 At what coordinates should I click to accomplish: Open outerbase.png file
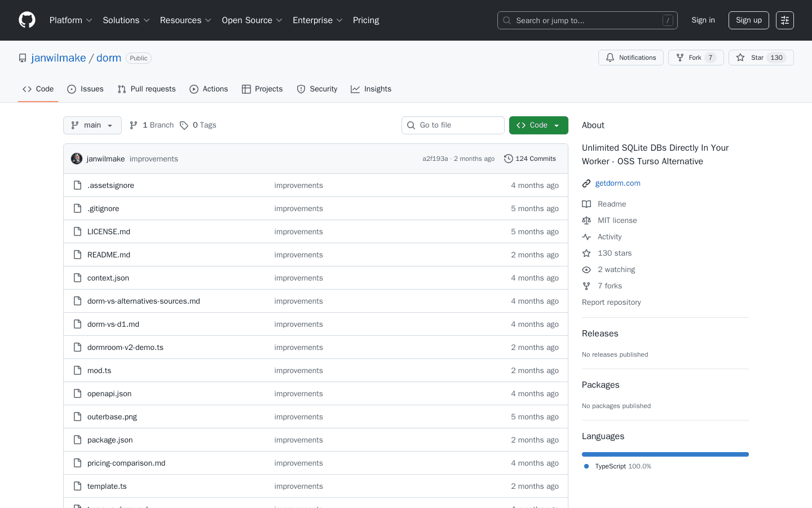click(x=112, y=417)
